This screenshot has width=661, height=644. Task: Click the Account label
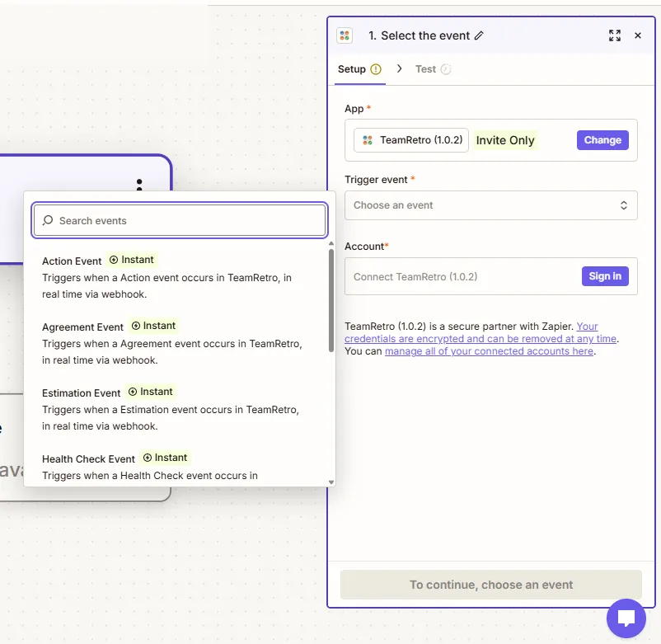(x=364, y=247)
